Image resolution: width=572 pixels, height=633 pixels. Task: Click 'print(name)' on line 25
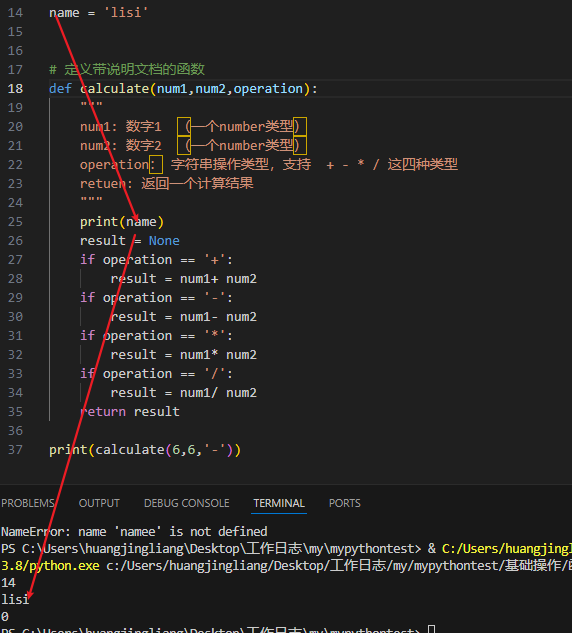pos(122,222)
